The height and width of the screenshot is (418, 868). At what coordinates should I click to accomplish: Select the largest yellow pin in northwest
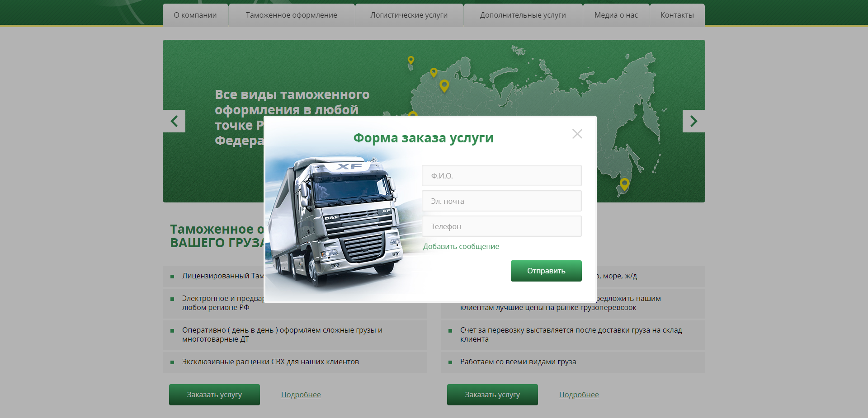click(x=444, y=85)
